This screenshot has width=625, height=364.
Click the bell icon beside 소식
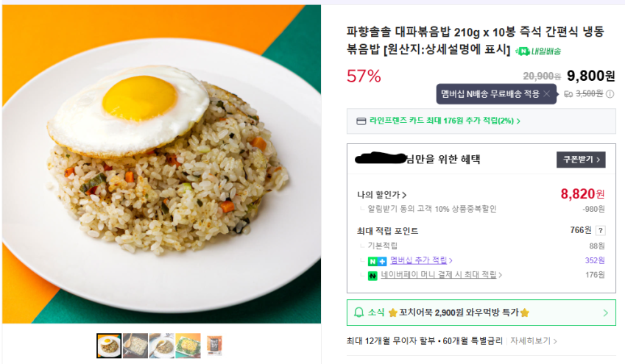tap(359, 313)
